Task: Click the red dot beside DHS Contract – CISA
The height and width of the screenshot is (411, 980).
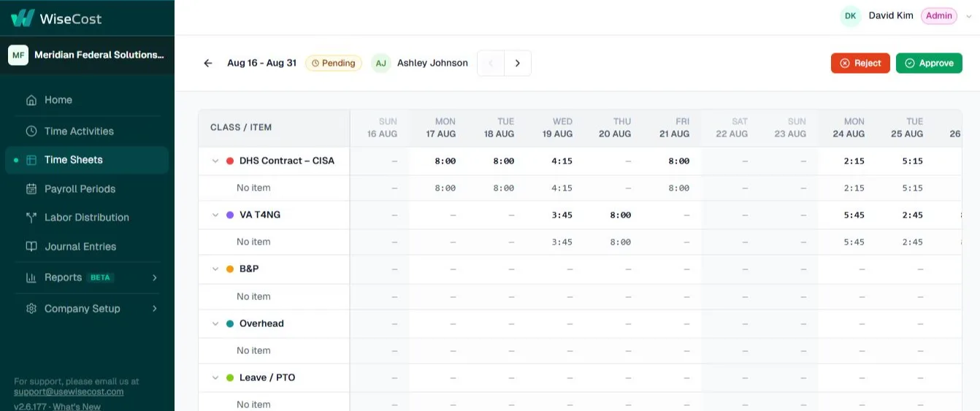Action: [x=230, y=161]
